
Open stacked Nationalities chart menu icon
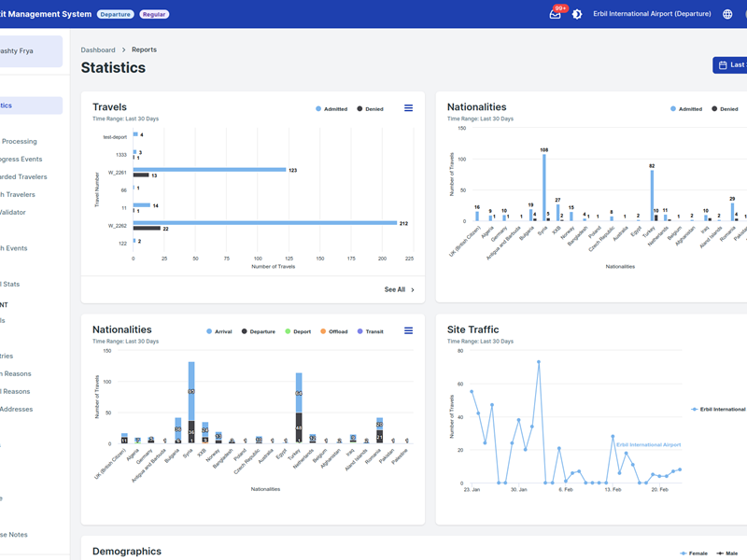pyautogui.click(x=408, y=331)
